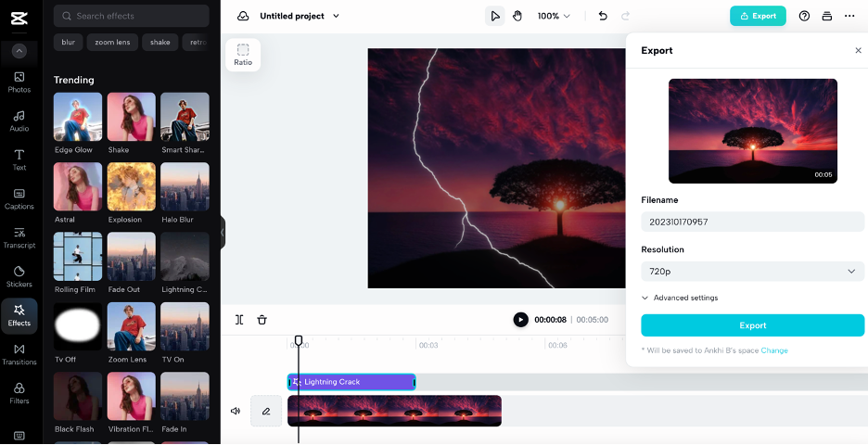Play the video preview
This screenshot has width=868, height=445.
(x=520, y=319)
